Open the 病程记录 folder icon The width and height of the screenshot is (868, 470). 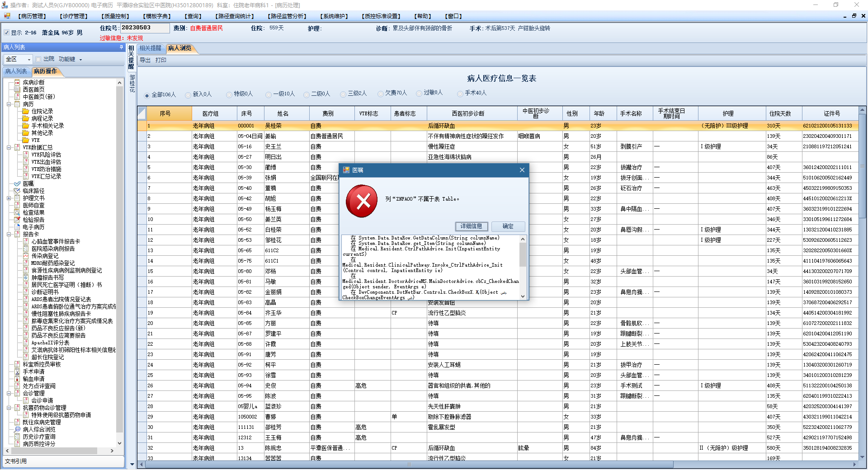26,118
